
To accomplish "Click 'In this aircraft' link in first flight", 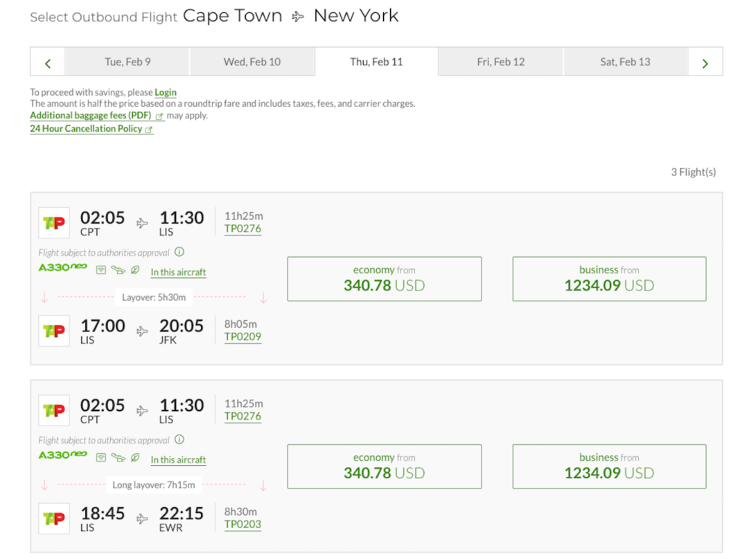I will tap(178, 272).
